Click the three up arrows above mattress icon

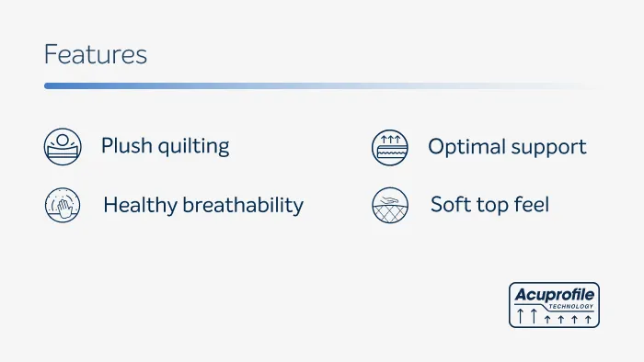pos(390,139)
